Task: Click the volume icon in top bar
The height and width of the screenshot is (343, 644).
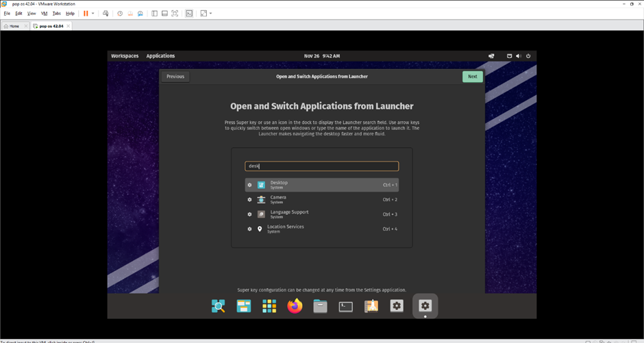Action: (x=519, y=56)
